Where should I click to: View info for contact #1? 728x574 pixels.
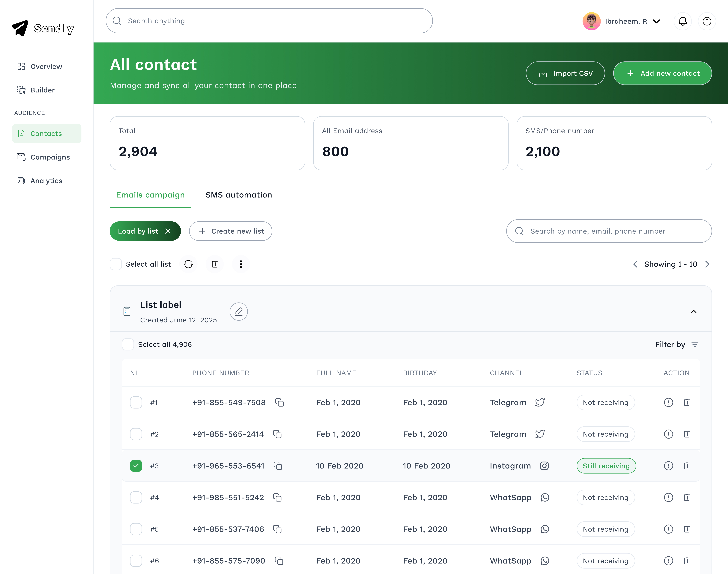click(x=669, y=402)
